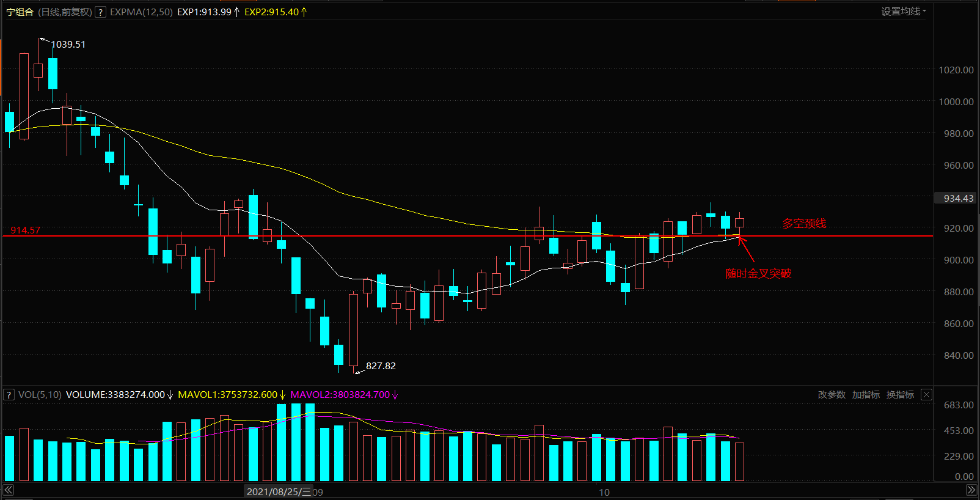Click the high price label 1039.51
This screenshot has width=980, height=500.
68,45
